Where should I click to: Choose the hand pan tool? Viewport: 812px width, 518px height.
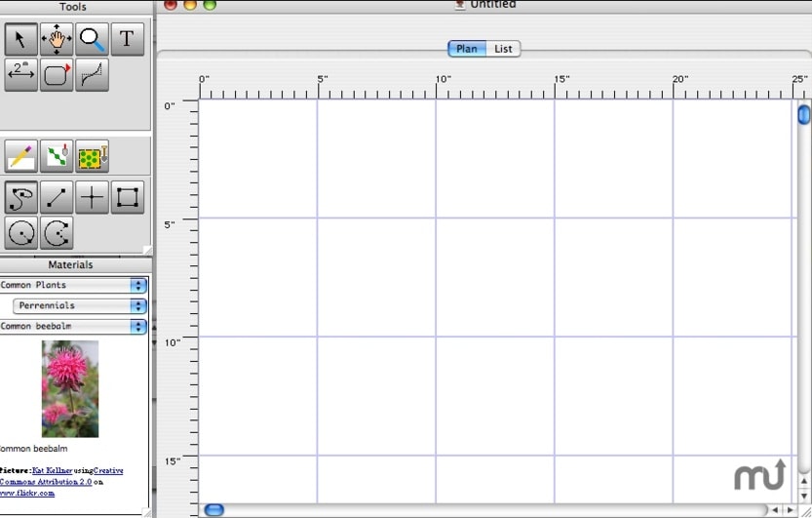(57, 39)
